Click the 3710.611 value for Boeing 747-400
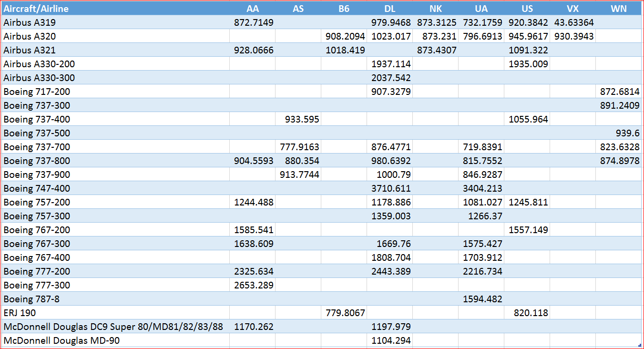Viewport: 644px width, 349px height. click(x=392, y=188)
